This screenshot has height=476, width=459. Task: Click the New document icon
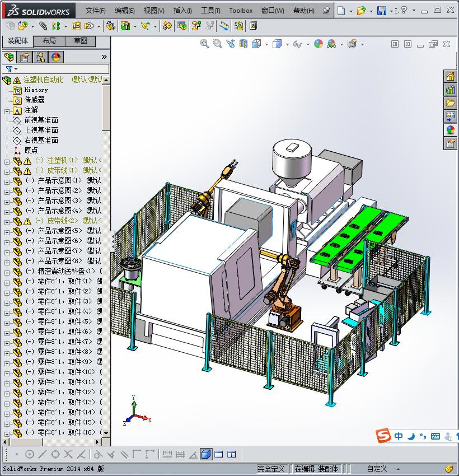coord(341,11)
